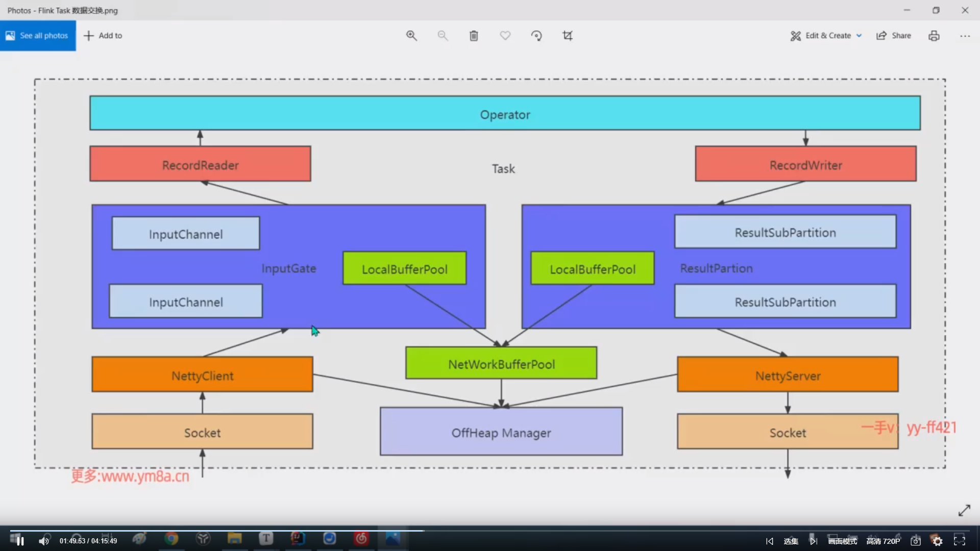The height and width of the screenshot is (551, 980).
Task: Pause the video playback
Action: 20,541
